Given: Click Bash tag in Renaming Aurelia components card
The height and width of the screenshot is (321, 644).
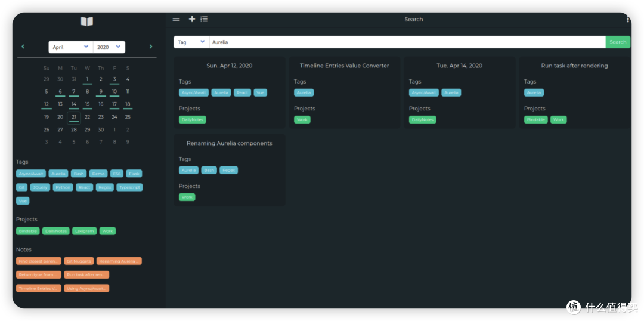Looking at the screenshot, I should (209, 170).
